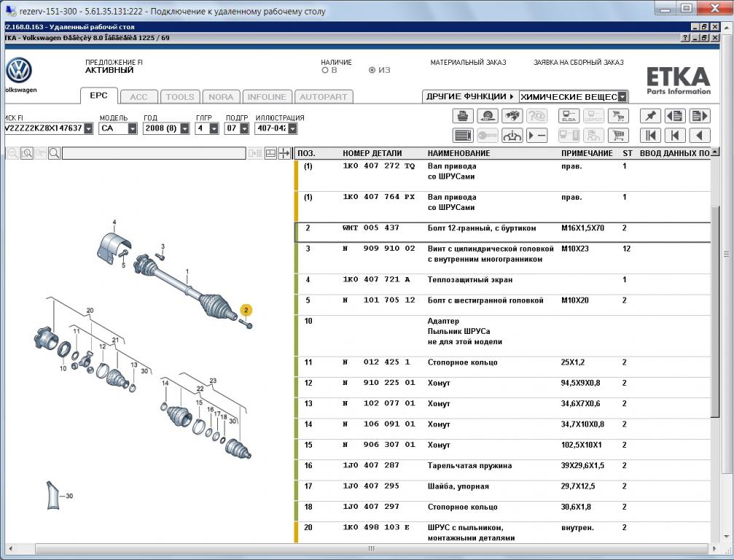Click the pushpin icon
This screenshot has width=734, height=560.
tap(650, 116)
